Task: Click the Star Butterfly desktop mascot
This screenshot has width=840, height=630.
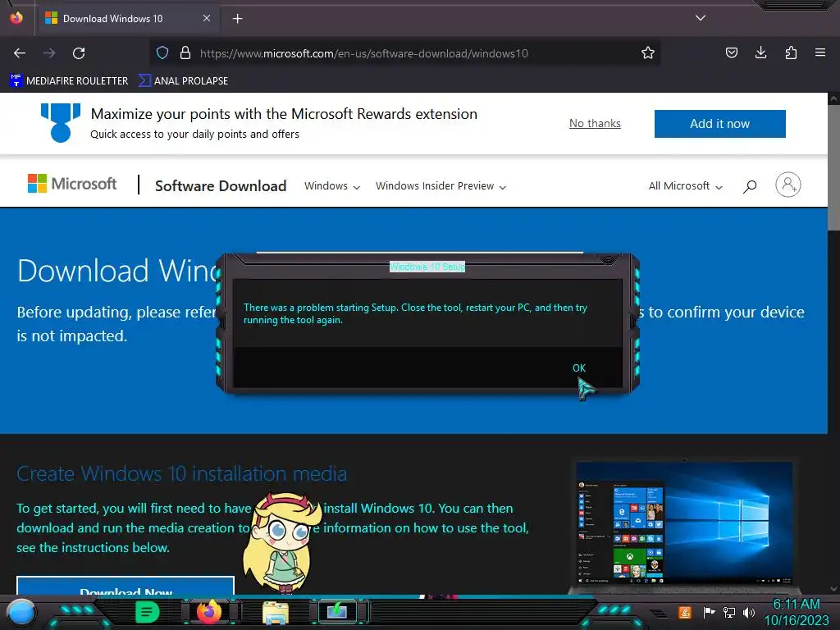Action: coord(282,542)
